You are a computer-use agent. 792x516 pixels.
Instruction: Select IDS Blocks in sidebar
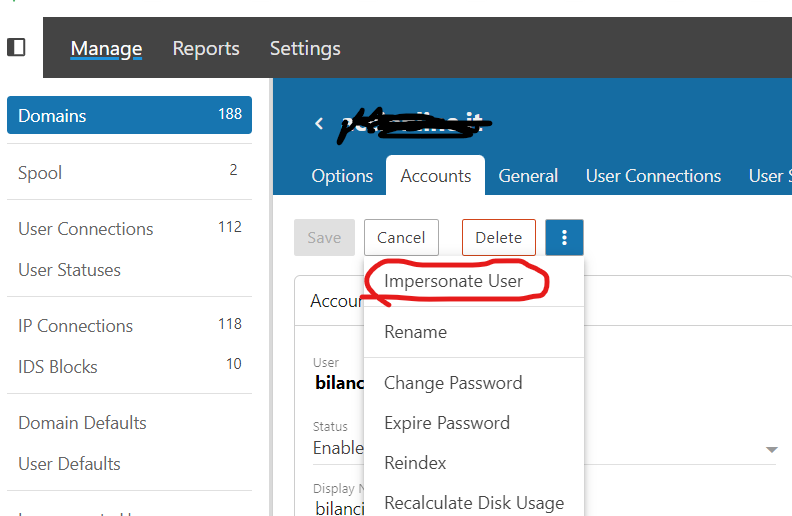click(x=58, y=367)
